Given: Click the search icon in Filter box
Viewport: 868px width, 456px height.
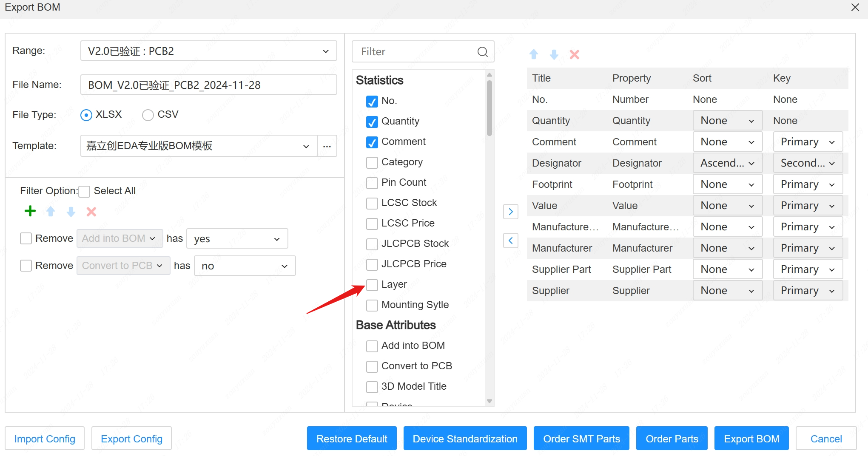Looking at the screenshot, I should tap(482, 52).
